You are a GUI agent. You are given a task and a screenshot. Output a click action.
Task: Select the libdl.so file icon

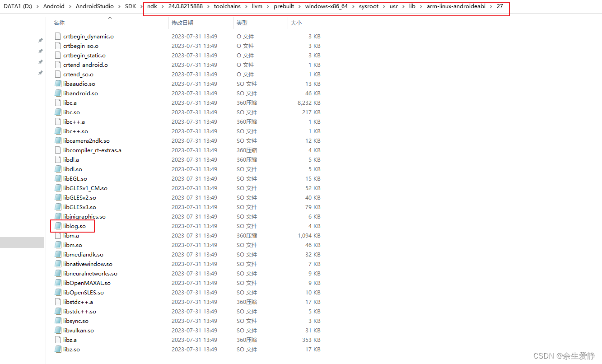point(57,169)
